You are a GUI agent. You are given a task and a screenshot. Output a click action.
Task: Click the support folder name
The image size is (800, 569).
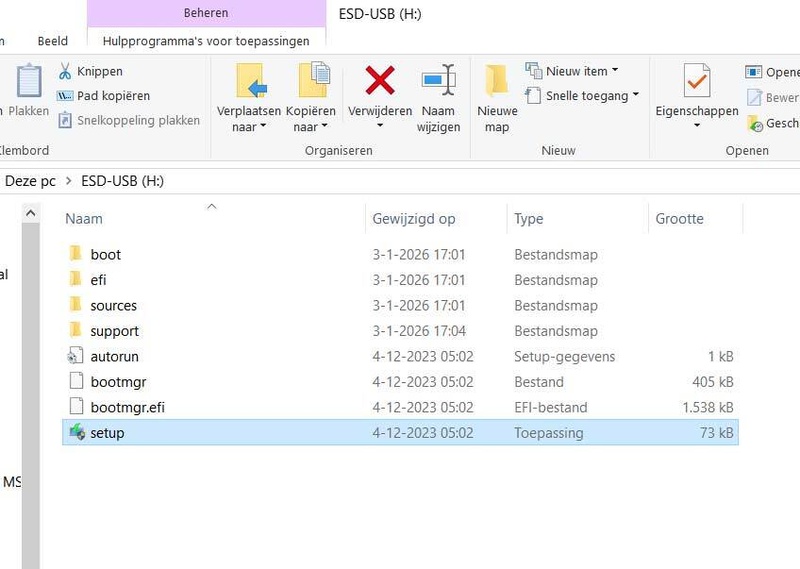click(114, 331)
